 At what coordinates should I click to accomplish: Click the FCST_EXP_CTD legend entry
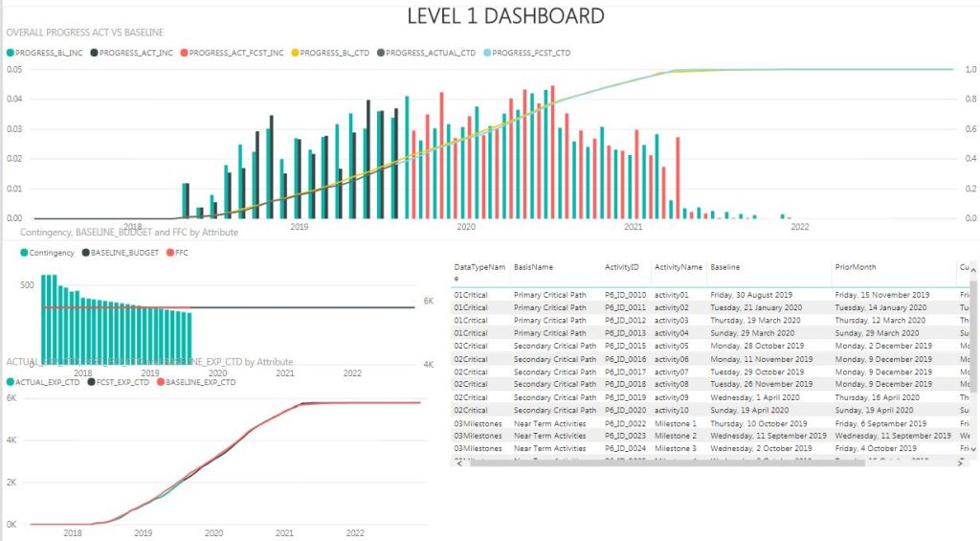coord(118,382)
